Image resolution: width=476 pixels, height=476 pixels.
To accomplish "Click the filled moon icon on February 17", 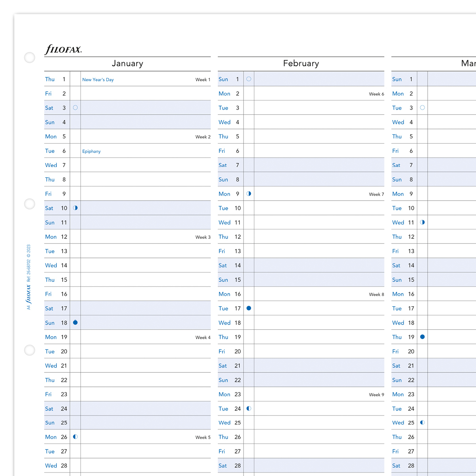I will 249,308.
